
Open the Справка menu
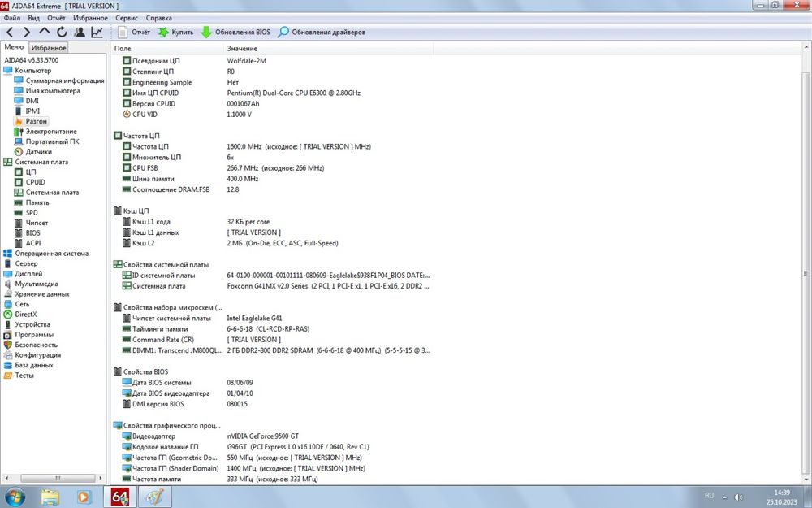pos(159,18)
